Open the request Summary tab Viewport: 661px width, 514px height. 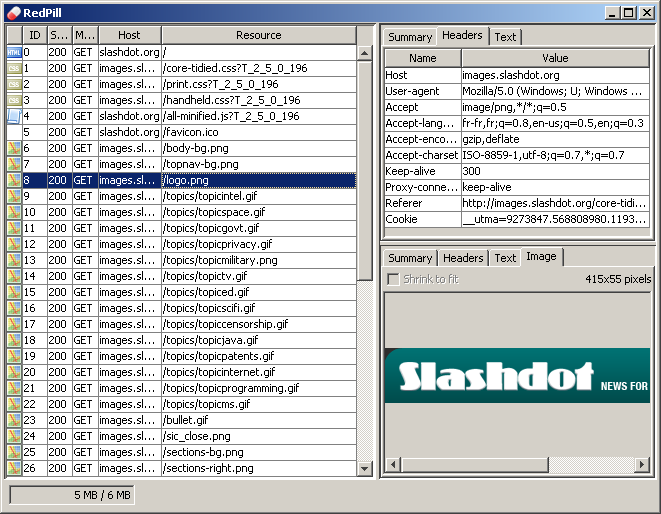click(410, 37)
